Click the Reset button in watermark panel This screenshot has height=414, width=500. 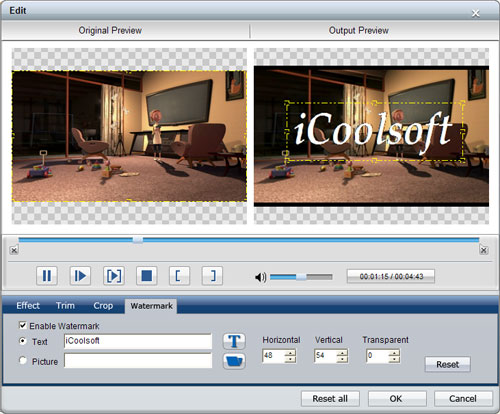(448, 364)
